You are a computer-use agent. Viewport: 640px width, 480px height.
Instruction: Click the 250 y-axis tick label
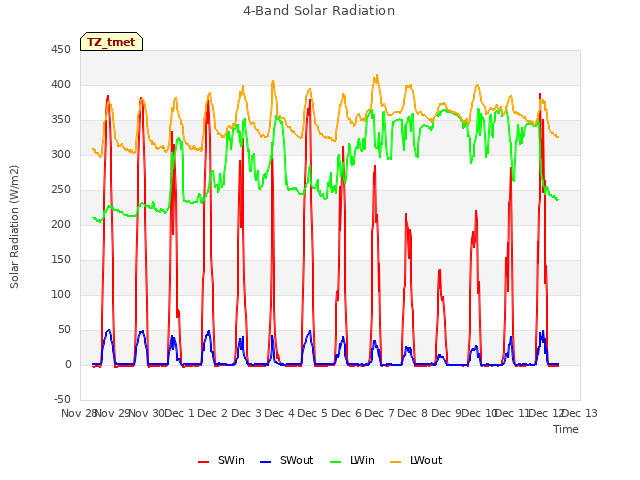[x=61, y=190]
